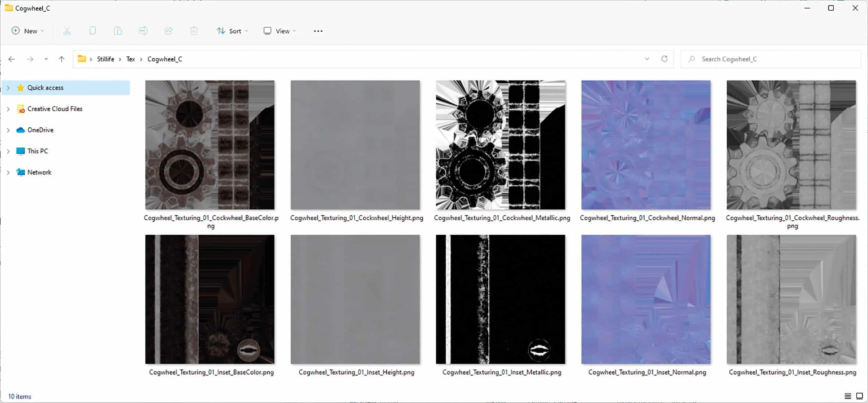This screenshot has height=403, width=868.
Task: Select the Cockwheel_Normal.png thumbnail
Action: 646,145
